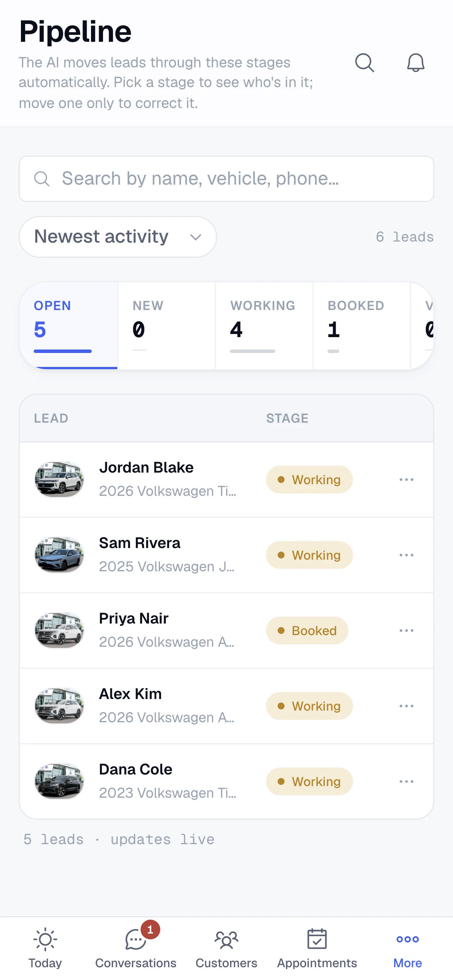Open the Sam Rivera lead name
This screenshot has height=980, width=453.
coord(140,543)
